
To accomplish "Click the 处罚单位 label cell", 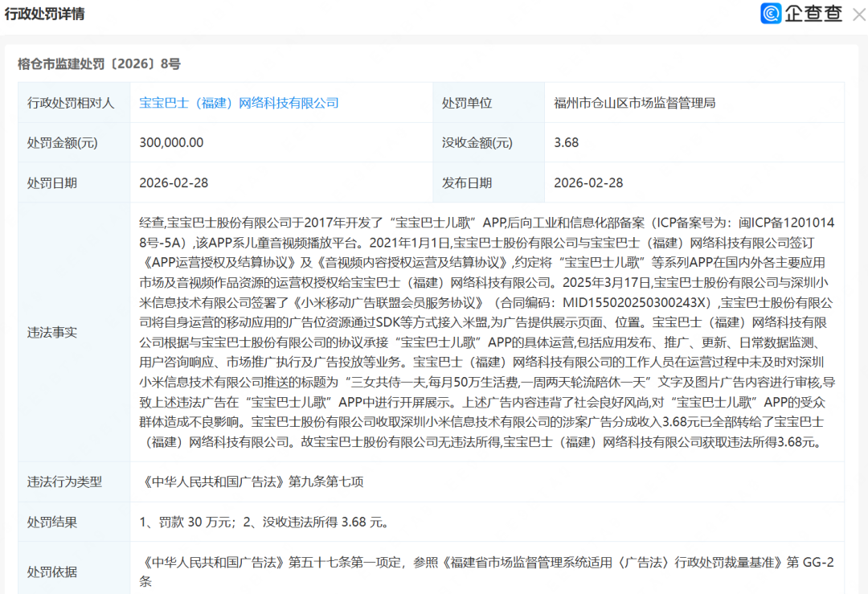I will click(467, 103).
